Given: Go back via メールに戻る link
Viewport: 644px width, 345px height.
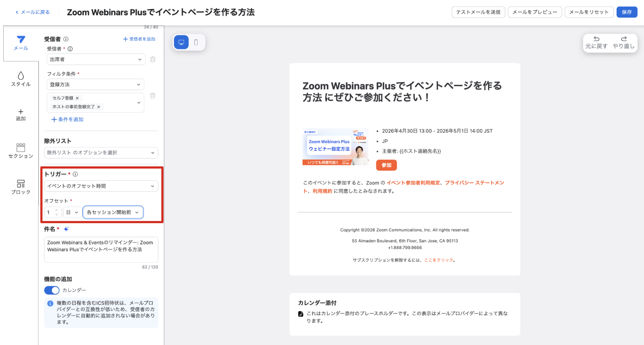Looking at the screenshot, I should (32, 12).
